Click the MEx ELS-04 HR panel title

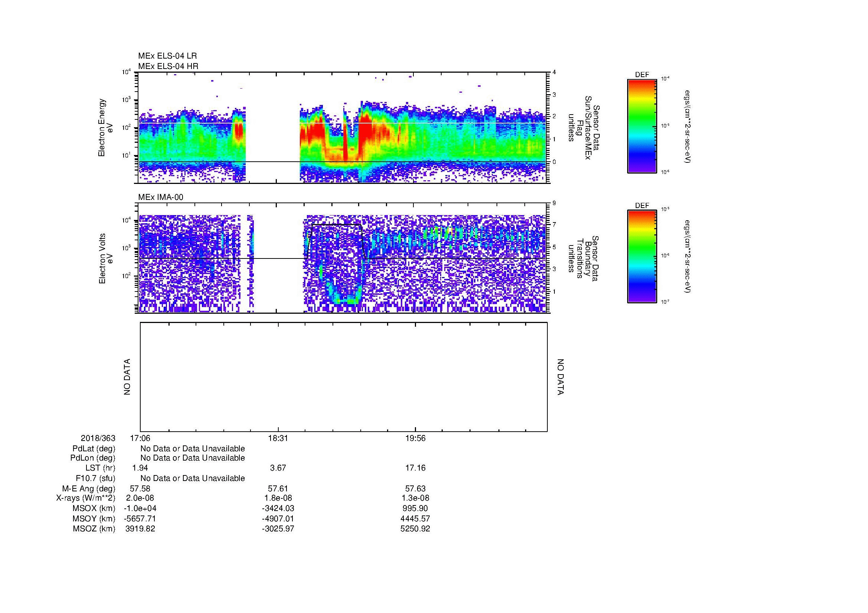[x=168, y=66]
